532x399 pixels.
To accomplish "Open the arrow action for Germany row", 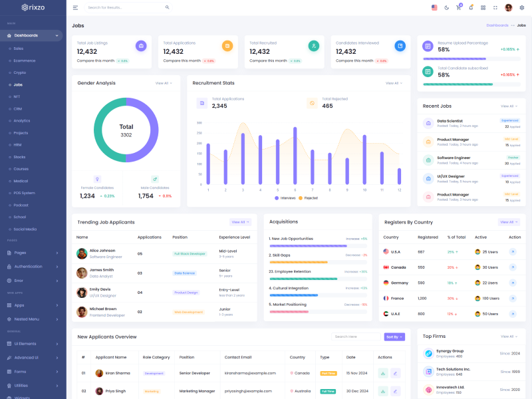I will pos(512,283).
